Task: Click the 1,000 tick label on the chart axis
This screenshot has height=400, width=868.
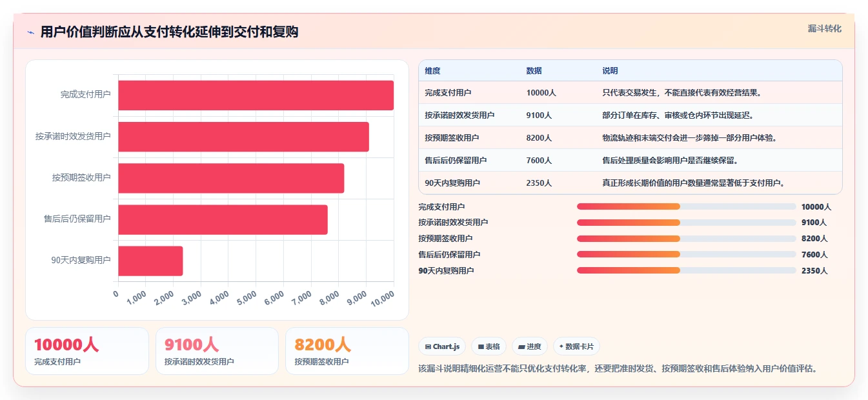Action: point(137,297)
